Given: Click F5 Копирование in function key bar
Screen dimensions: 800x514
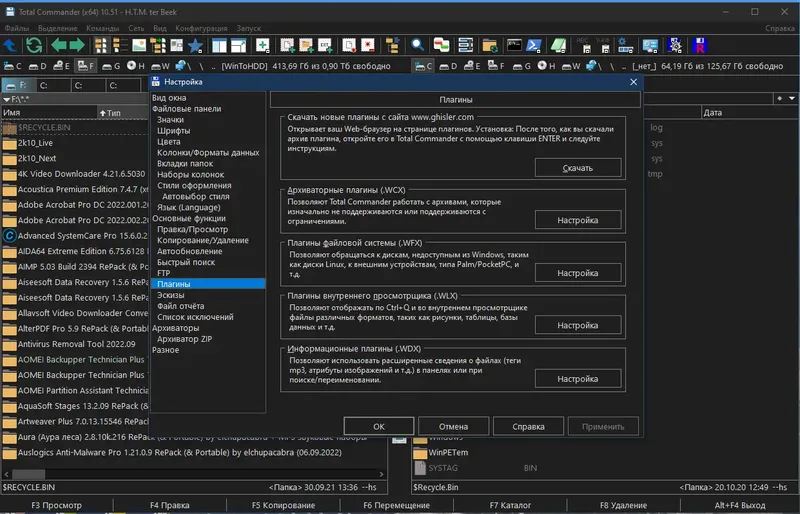Looking at the screenshot, I should coord(283,506).
